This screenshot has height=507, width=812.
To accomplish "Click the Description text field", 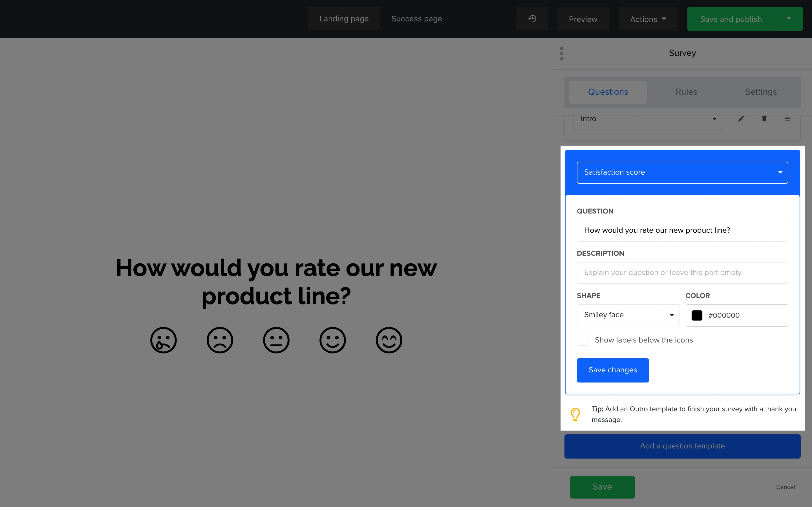I will coord(682,273).
